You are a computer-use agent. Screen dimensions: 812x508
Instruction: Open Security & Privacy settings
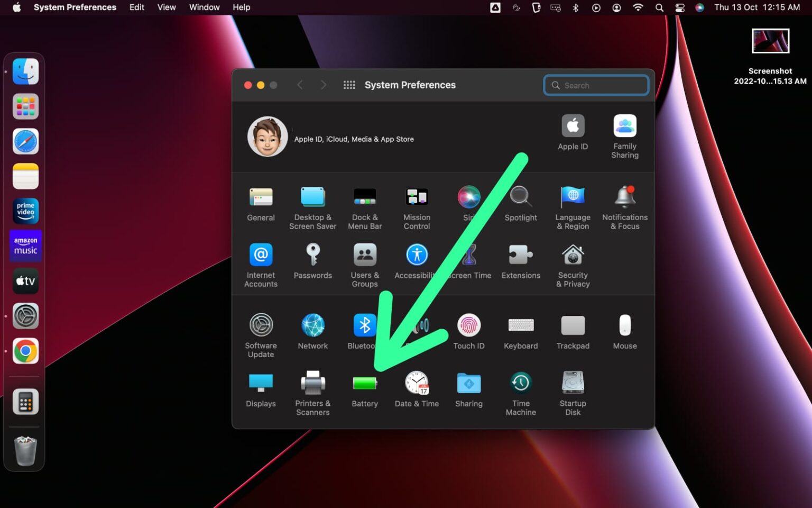(x=573, y=256)
